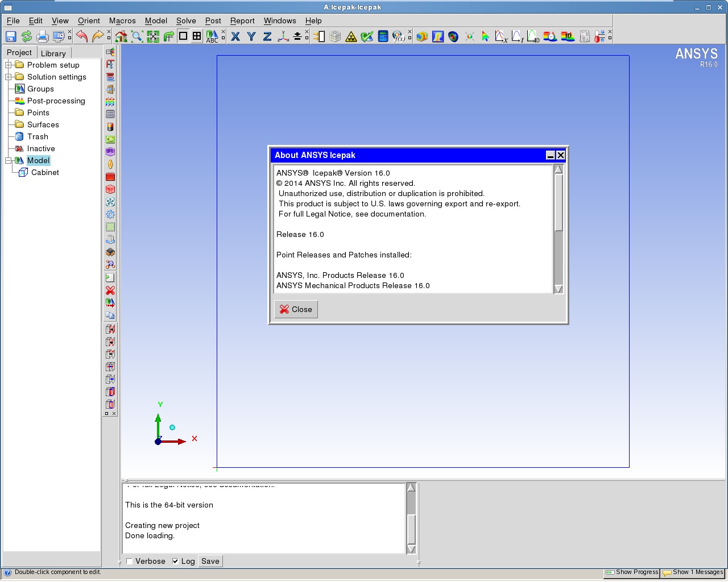This screenshot has width=728, height=582.
Task: Open the Orient menu
Action: (x=89, y=20)
